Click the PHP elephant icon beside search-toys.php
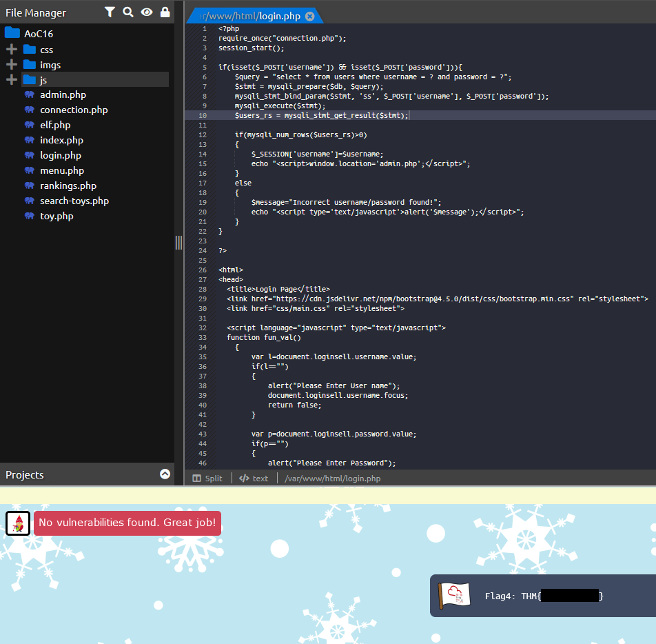656x644 pixels. point(29,201)
